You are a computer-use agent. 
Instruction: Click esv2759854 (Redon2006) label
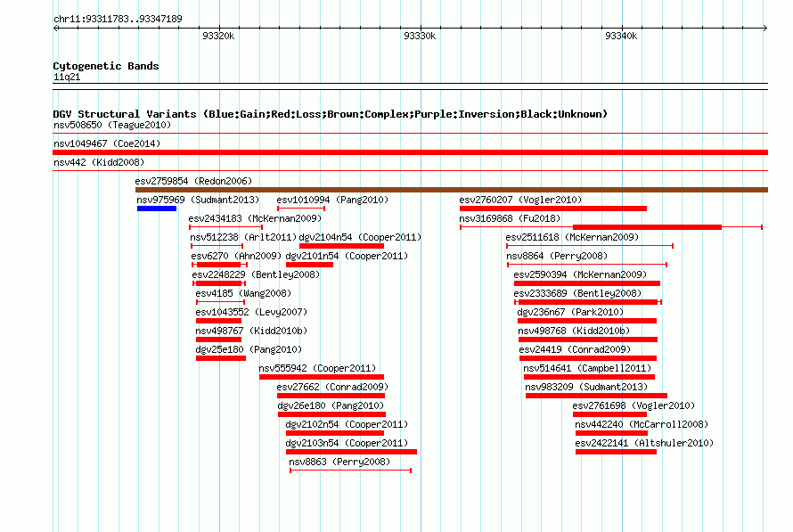(x=193, y=181)
